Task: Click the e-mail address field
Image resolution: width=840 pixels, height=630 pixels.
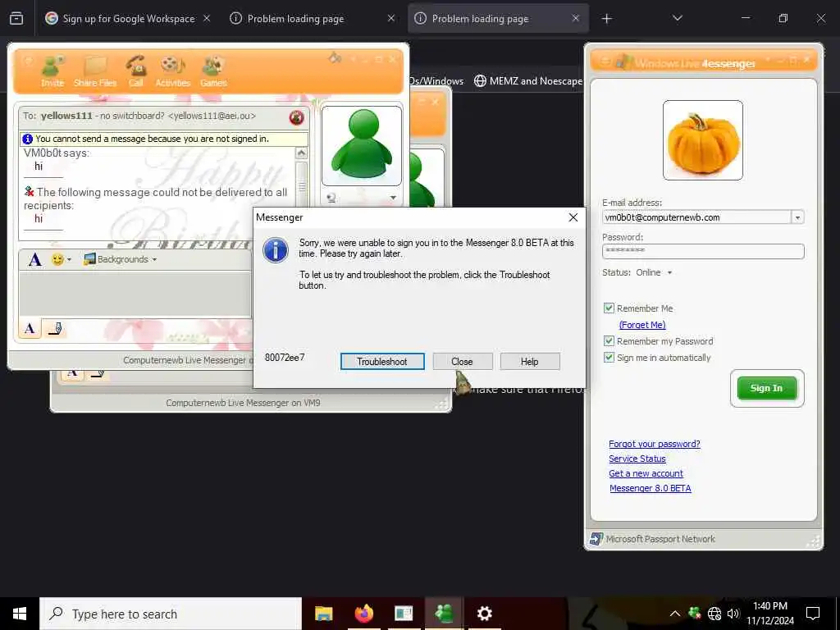Action: pos(696,217)
